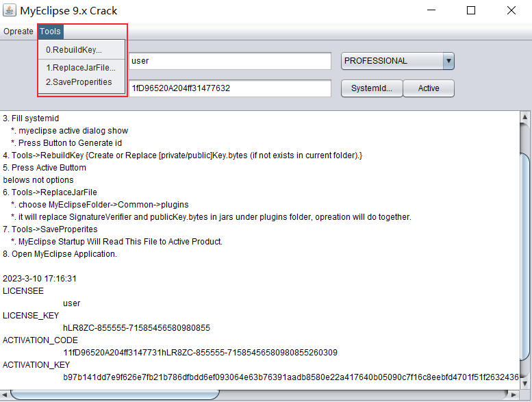Image resolution: width=532 pixels, height=402 pixels.
Task: Click the Java icon in the title bar
Action: tap(9, 10)
